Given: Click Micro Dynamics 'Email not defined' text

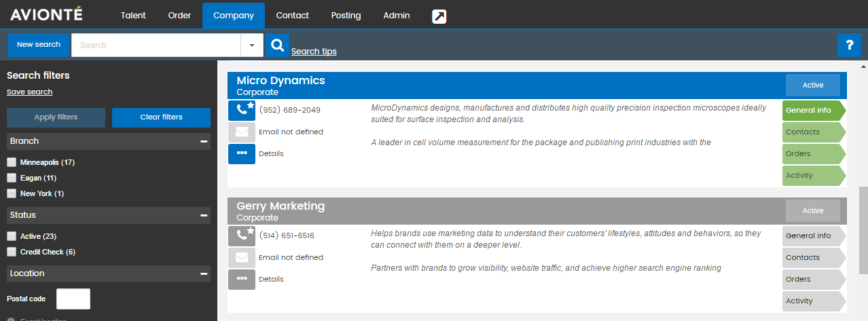Looking at the screenshot, I should pos(291,132).
